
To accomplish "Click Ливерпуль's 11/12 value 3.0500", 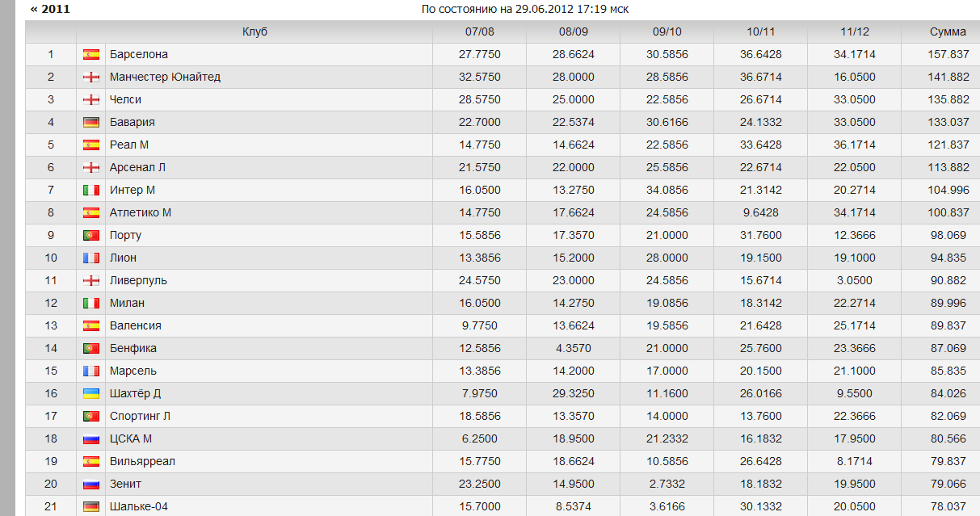I will pyautogui.click(x=855, y=280).
